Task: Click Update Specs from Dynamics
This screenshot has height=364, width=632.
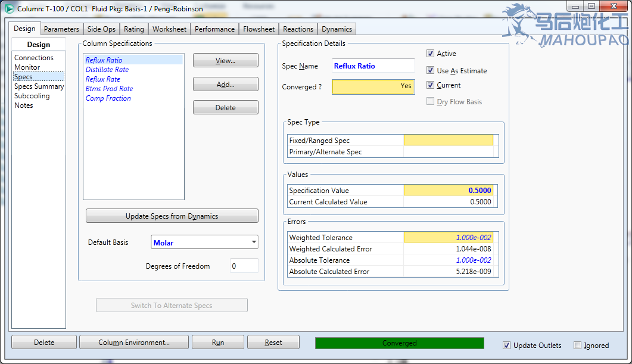Action: coord(172,216)
